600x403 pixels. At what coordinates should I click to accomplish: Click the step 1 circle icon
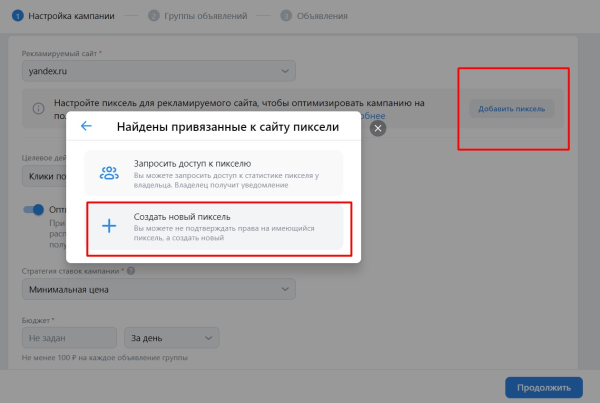tap(17, 16)
